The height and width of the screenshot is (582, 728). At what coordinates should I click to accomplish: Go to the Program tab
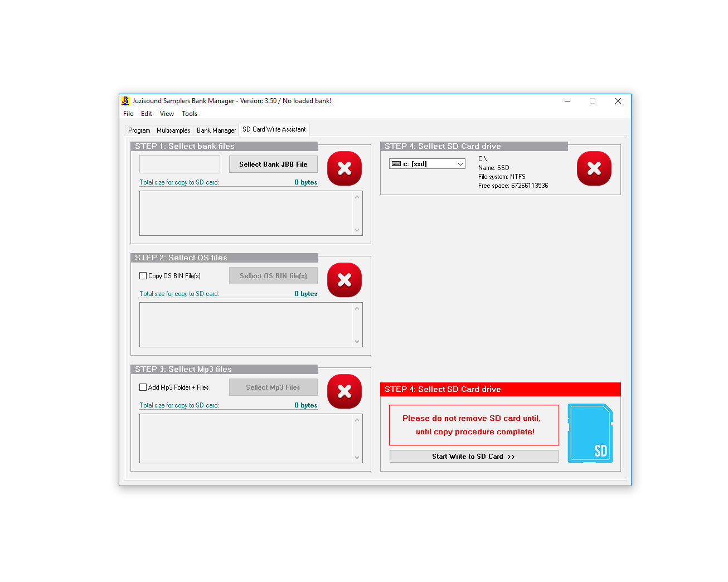point(139,130)
